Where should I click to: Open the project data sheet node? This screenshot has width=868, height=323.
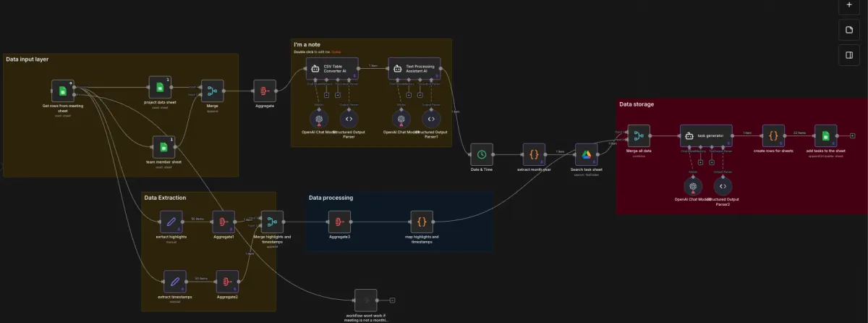pyautogui.click(x=161, y=88)
